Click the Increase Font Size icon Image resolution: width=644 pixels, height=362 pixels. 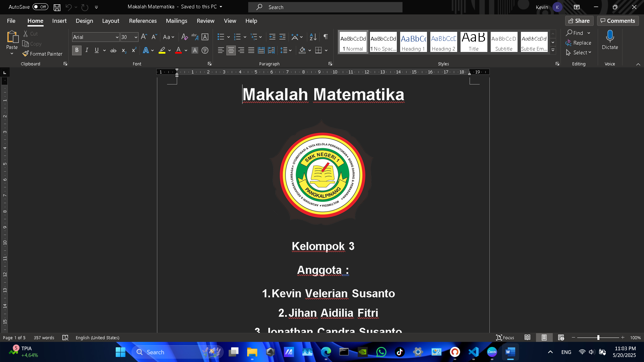tap(144, 37)
